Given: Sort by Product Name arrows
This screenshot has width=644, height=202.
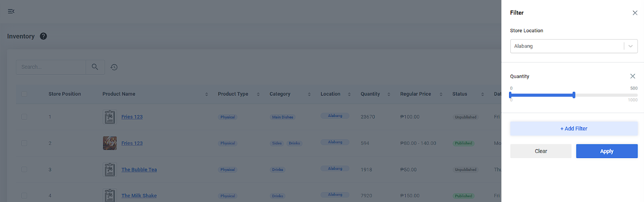Looking at the screenshot, I should pos(206,94).
